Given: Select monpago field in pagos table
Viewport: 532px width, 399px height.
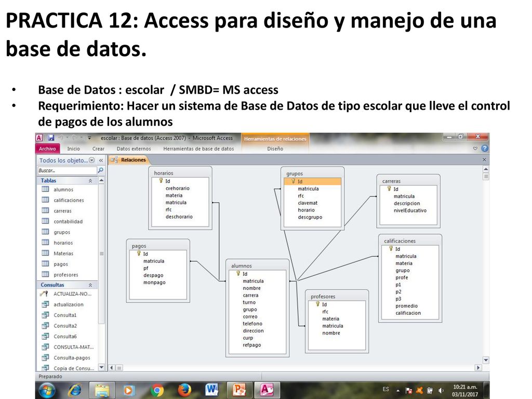Looking at the screenshot, I should (154, 282).
